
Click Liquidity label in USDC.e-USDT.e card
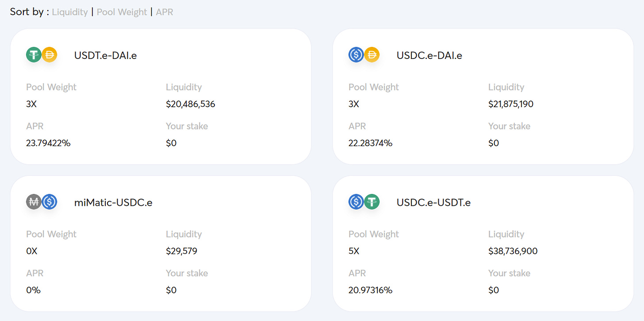[x=506, y=235]
